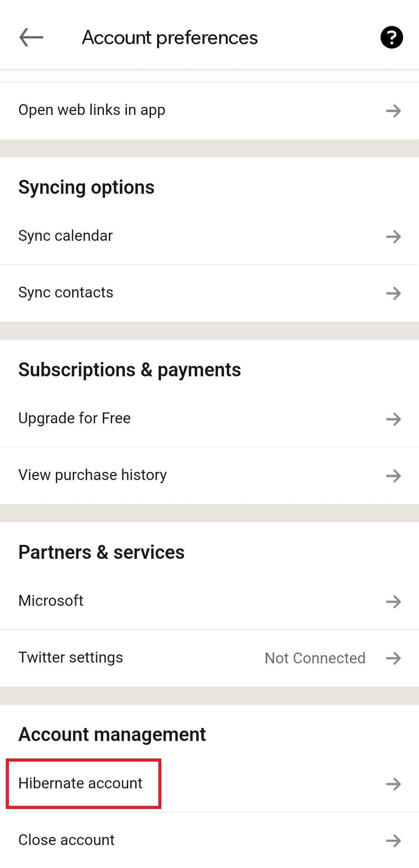Select Hibernate account
This screenshot has width=419, height=868.
tap(80, 783)
